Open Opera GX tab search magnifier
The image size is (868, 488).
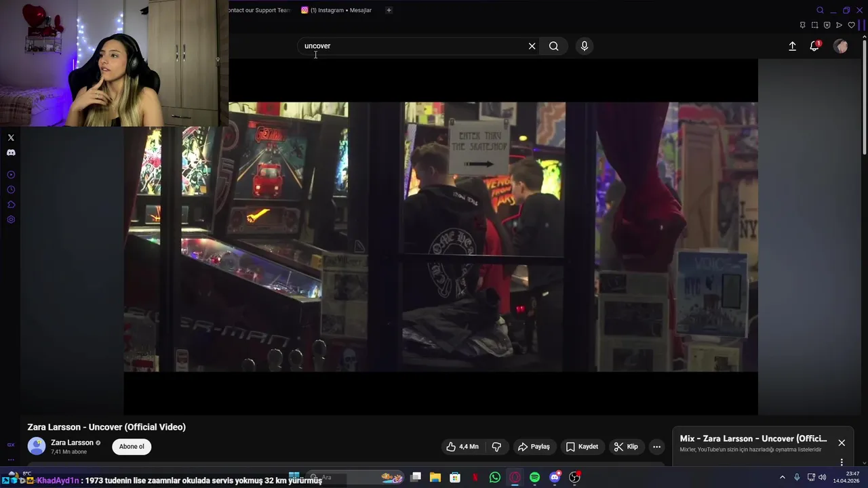coord(820,10)
